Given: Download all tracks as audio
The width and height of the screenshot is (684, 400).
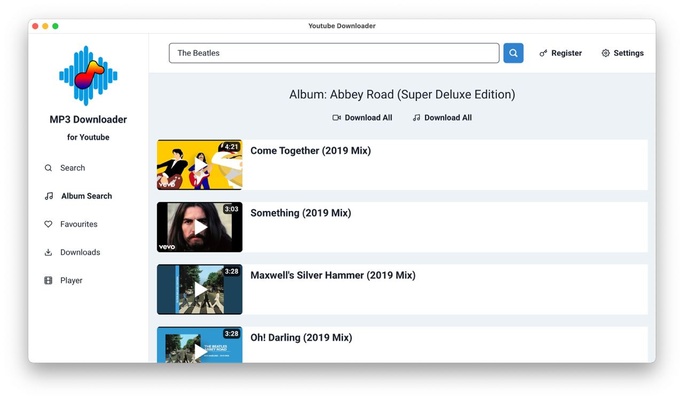Looking at the screenshot, I should (x=442, y=118).
